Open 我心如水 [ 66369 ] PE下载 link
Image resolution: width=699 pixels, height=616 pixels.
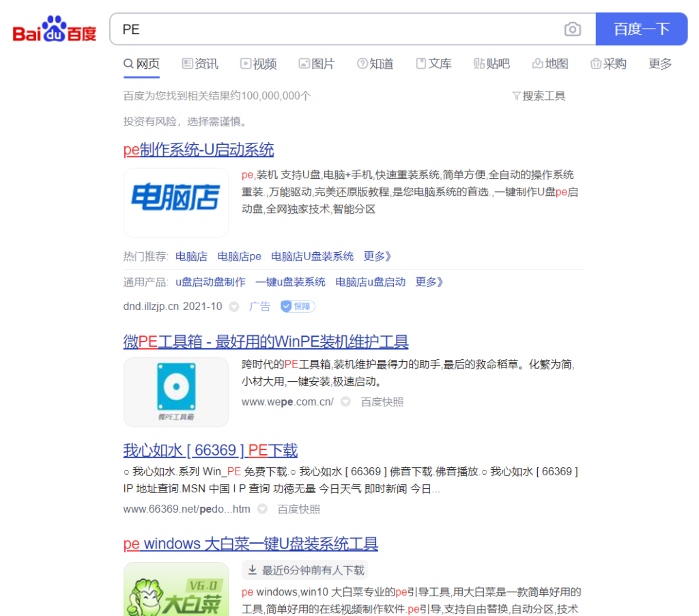tap(210, 451)
